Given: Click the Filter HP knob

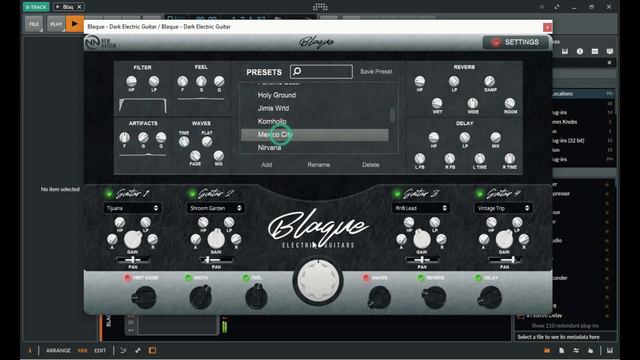Looking at the screenshot, I should point(131,82).
